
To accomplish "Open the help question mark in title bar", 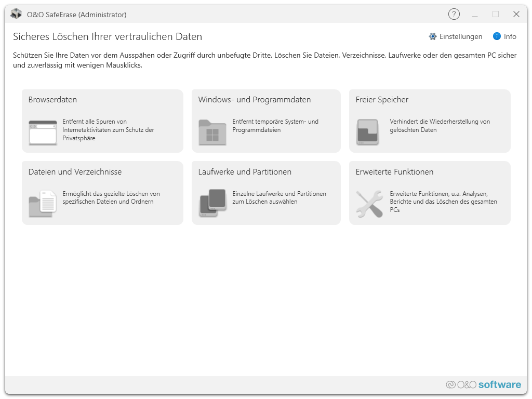I will [x=454, y=15].
